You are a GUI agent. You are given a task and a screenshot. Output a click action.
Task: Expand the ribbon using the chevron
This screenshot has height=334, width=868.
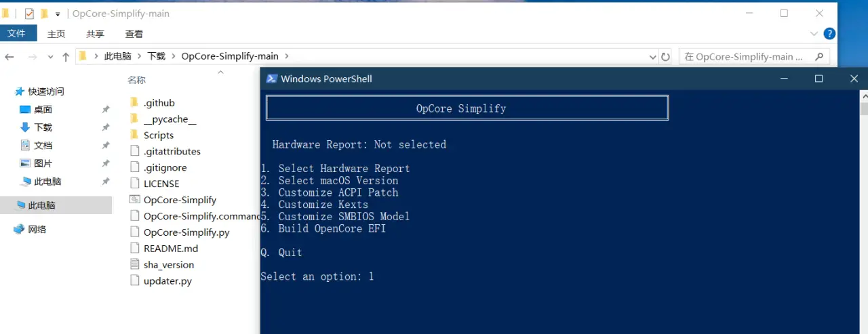point(814,34)
